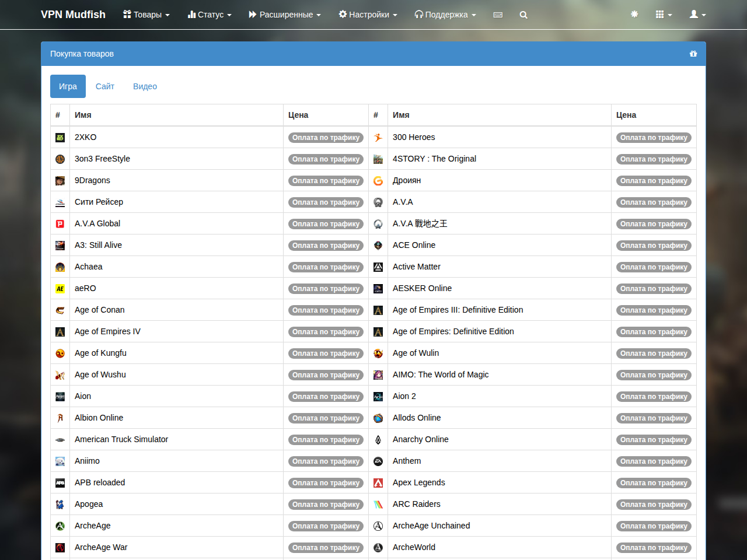Open the Статус dropdown menu
The width and height of the screenshot is (747, 560).
210,15
